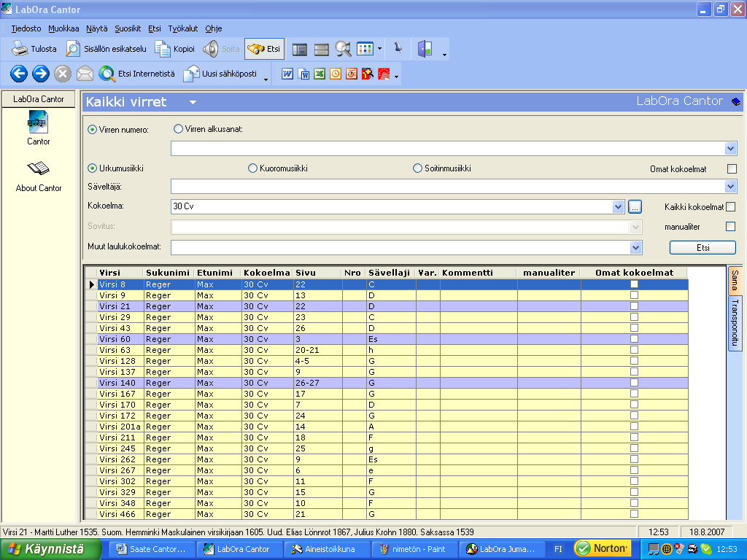Screen dimensions: 747x560
Task: Click the magnifier-over-table toolbar icon
Action: 343,49
